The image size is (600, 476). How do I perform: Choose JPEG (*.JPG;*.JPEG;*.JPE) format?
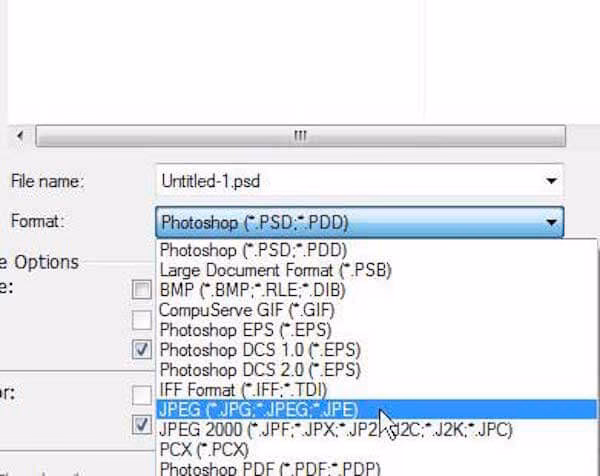tap(376, 409)
